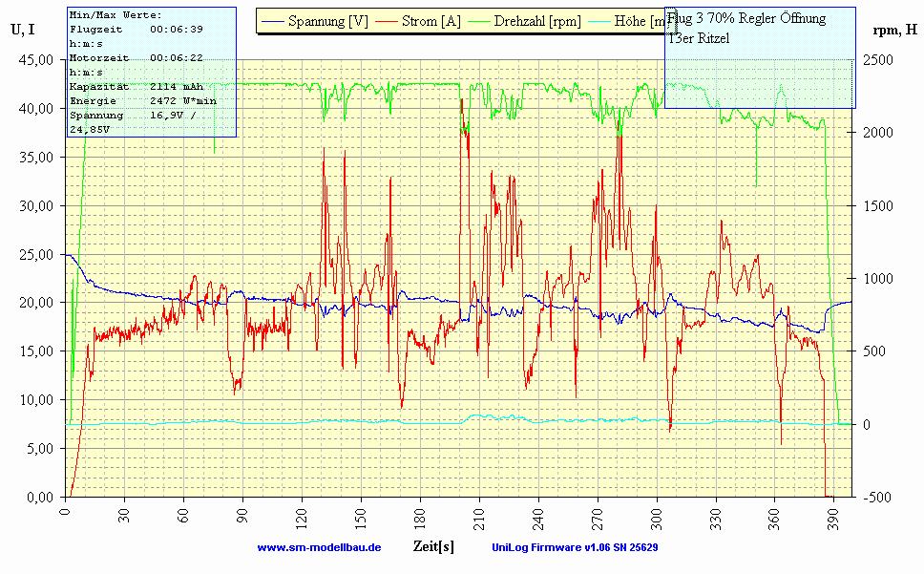Select the Drehzahl [rpm] legend label

point(537,21)
